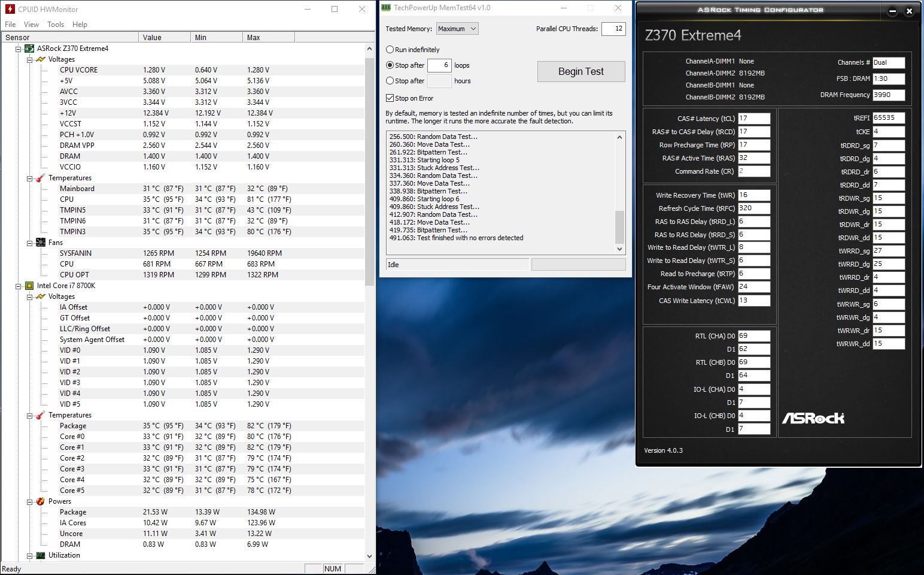Open the View menu in HWMonitor
The image size is (924, 575).
tap(31, 25)
